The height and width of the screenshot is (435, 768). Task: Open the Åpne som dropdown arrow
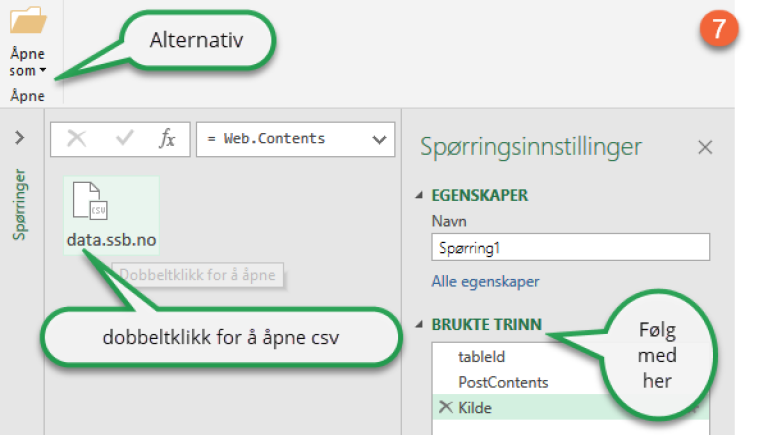coord(44,71)
